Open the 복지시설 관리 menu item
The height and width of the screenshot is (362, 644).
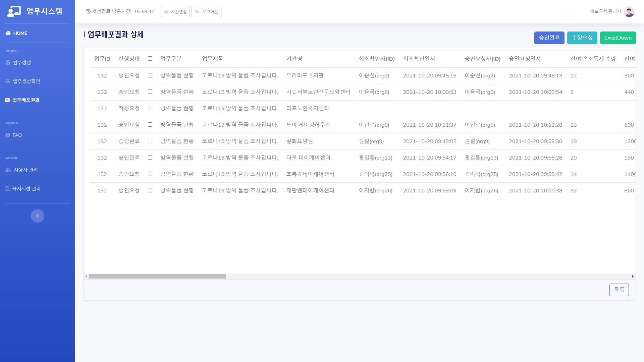pos(38,189)
